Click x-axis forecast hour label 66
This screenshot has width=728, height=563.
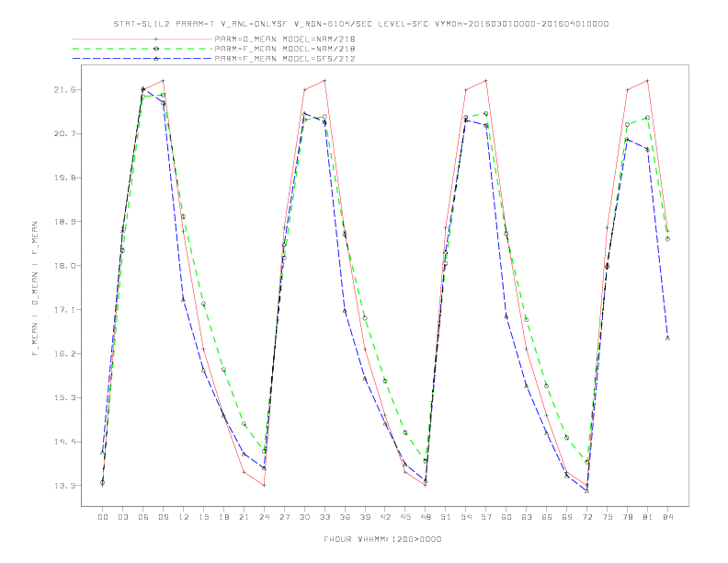pyautogui.click(x=547, y=517)
